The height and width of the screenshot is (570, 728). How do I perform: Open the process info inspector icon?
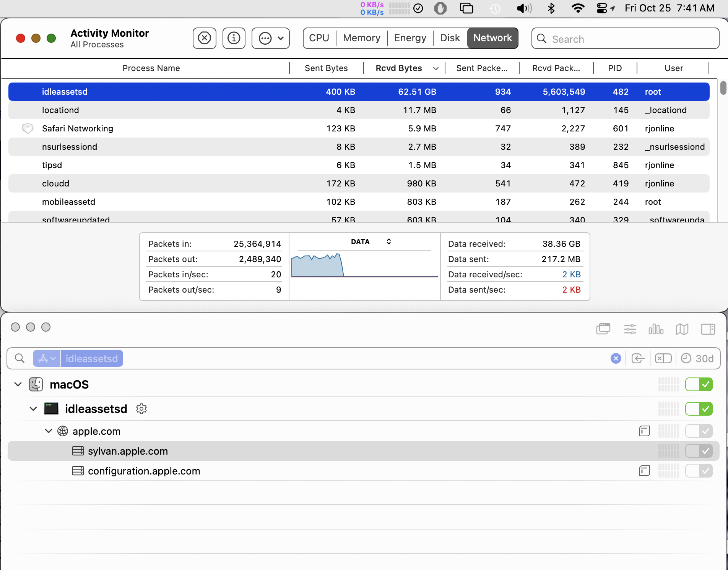click(x=234, y=38)
